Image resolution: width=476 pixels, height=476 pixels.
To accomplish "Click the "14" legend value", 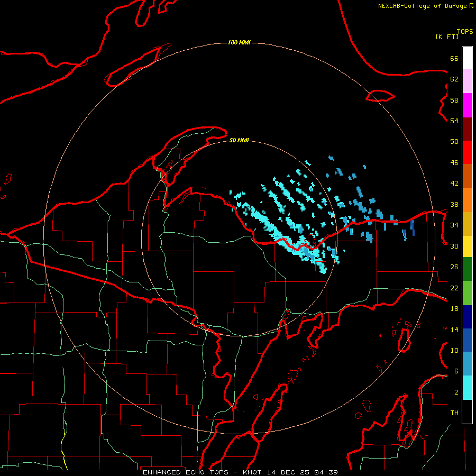I will coord(454,329).
